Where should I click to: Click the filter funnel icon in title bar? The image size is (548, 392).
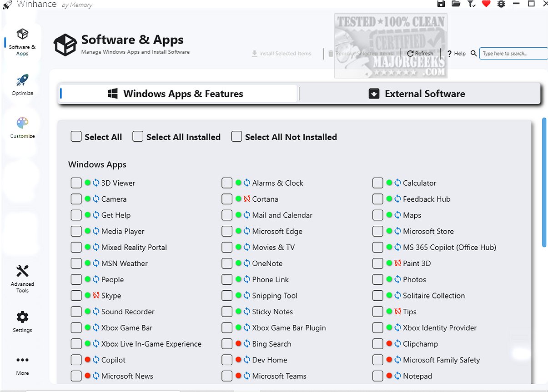point(471,4)
